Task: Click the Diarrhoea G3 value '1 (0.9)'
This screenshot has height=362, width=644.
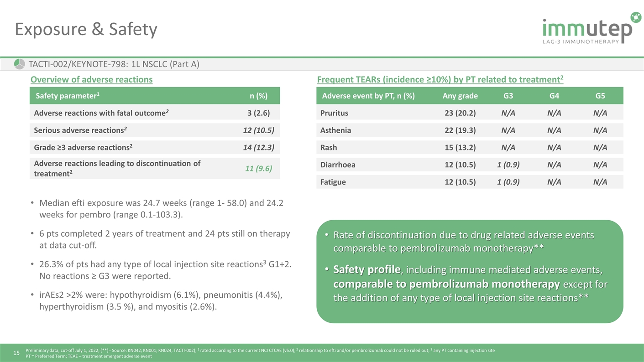Action: [x=508, y=165]
